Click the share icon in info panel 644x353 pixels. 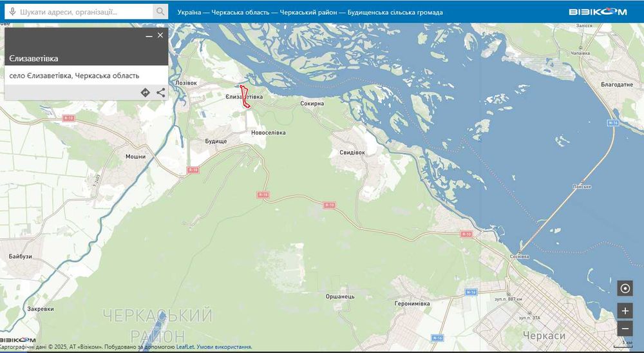click(x=160, y=93)
